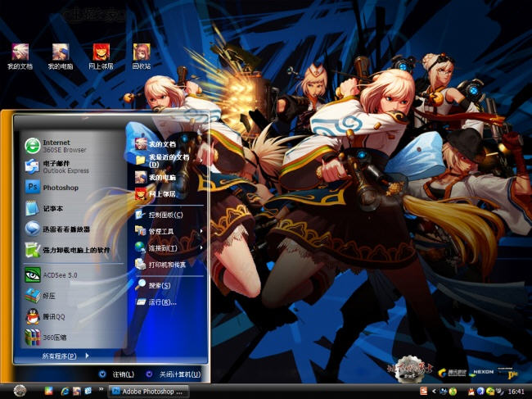Click blue circular tray icon

point(480,392)
